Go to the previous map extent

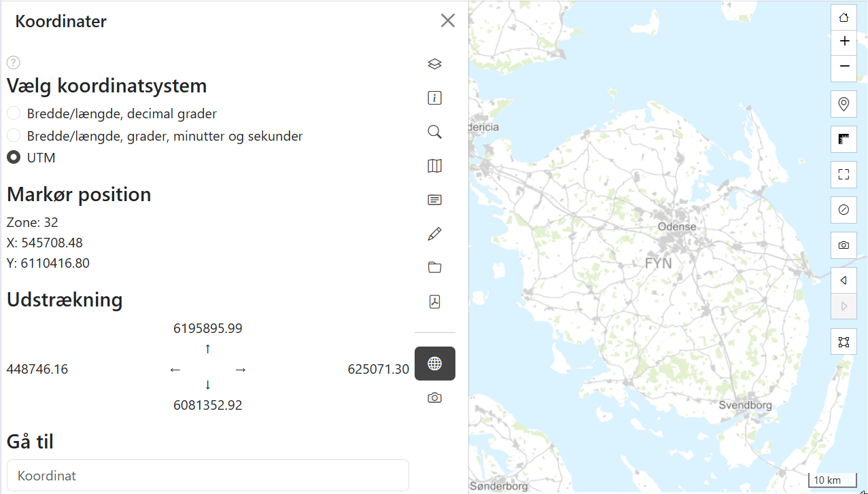pyautogui.click(x=844, y=280)
